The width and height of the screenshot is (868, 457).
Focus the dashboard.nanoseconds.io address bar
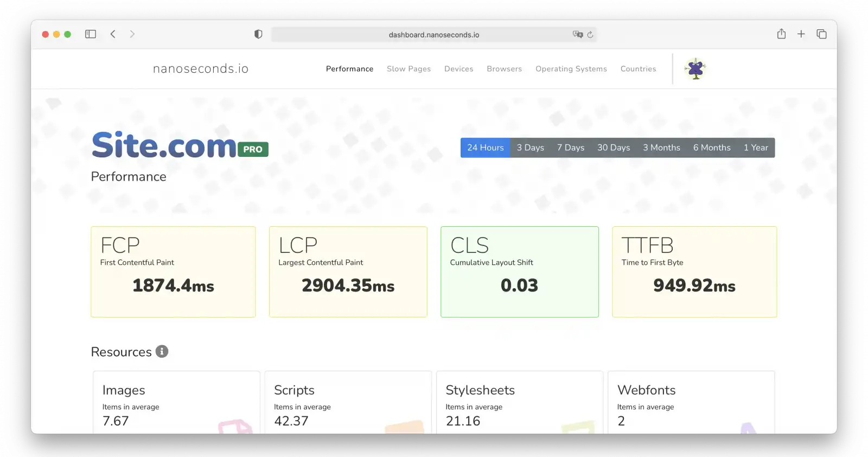pyautogui.click(x=434, y=34)
